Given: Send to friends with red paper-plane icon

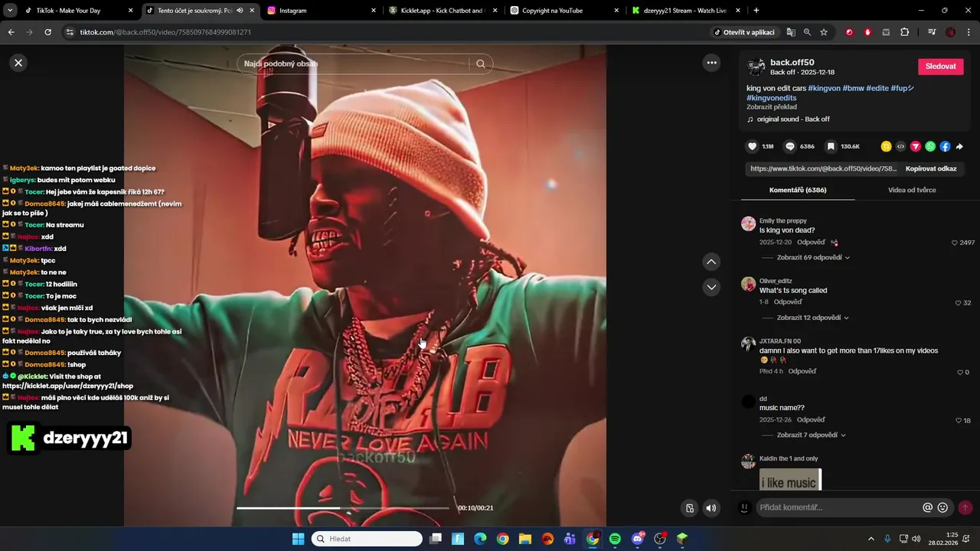Looking at the screenshot, I should coord(915,146).
